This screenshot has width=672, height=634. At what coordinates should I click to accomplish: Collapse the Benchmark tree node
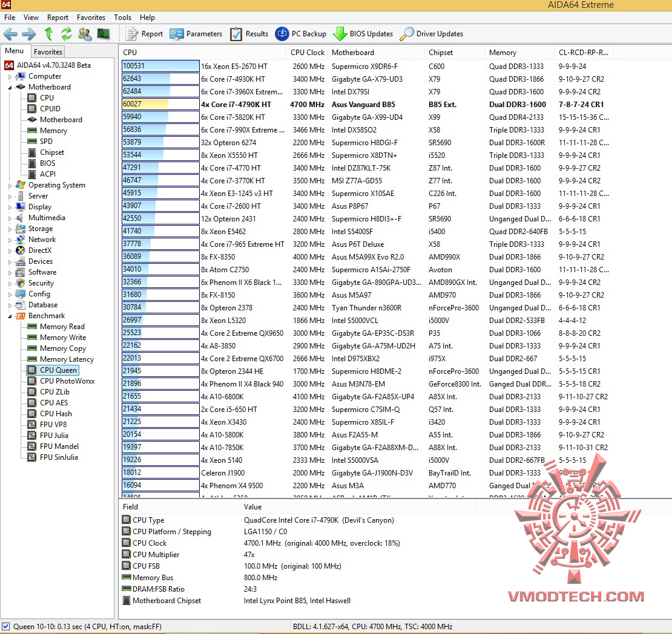(10, 316)
